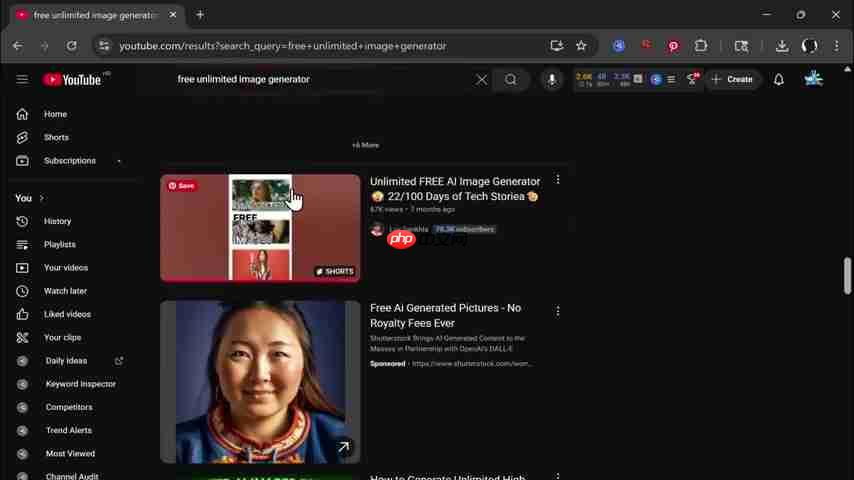Click the vidIQ alert icon with red badge
The height and width of the screenshot is (480, 854).
point(693,80)
